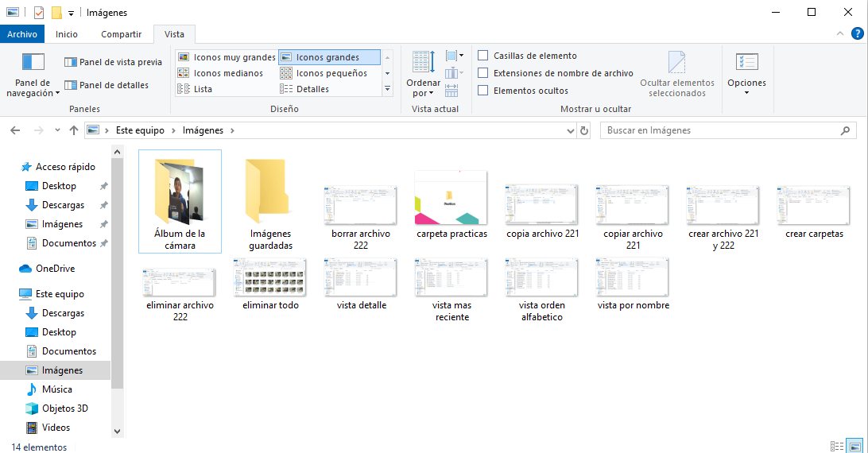Open the Ordenar por dropdown
This screenshot has width=868, height=453.
pyautogui.click(x=423, y=87)
